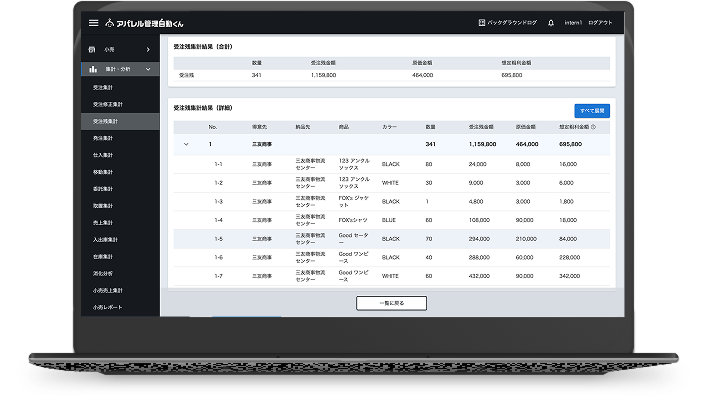Screen dimensions: 706x401
Task: Click the バックグラウンドログ icon
Action: click(483, 22)
